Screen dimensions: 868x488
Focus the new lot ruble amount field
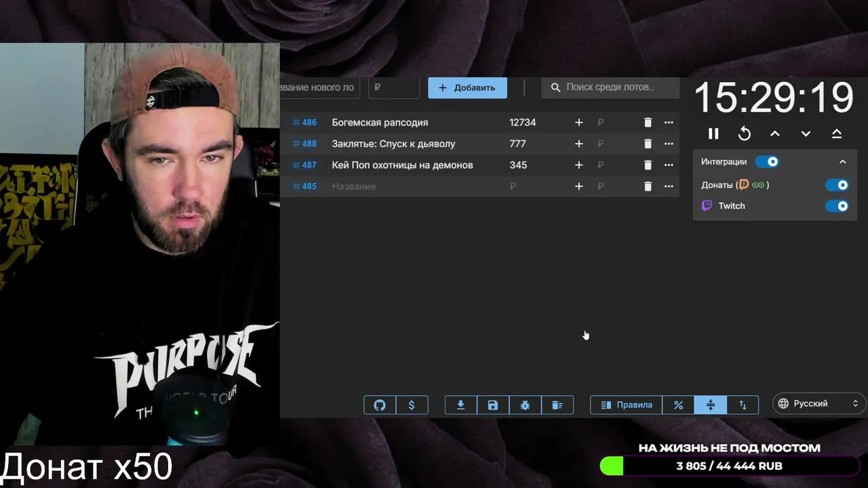[394, 87]
